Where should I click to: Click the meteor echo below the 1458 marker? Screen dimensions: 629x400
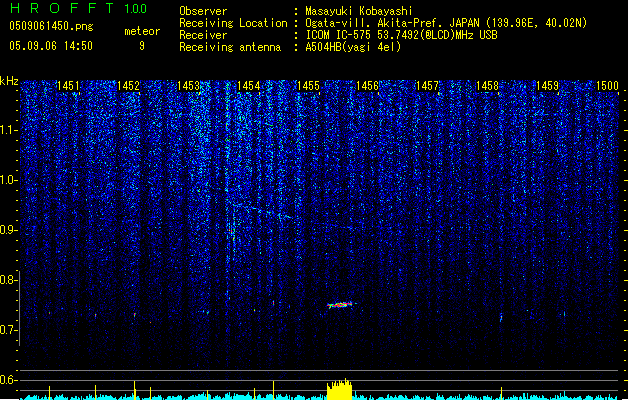[501, 317]
